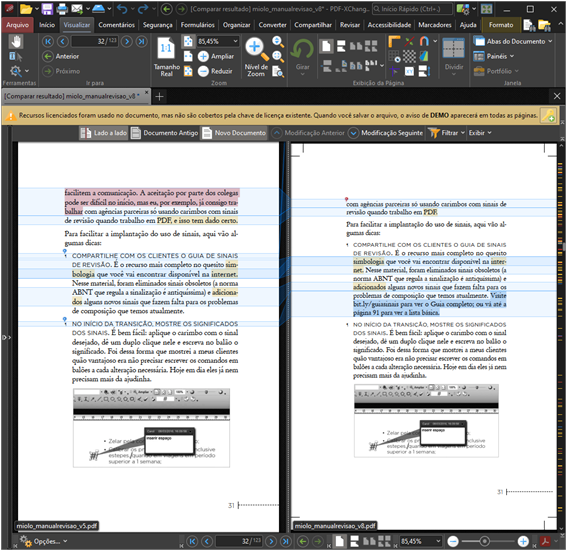Open Dividir split view button

pyautogui.click(x=453, y=56)
